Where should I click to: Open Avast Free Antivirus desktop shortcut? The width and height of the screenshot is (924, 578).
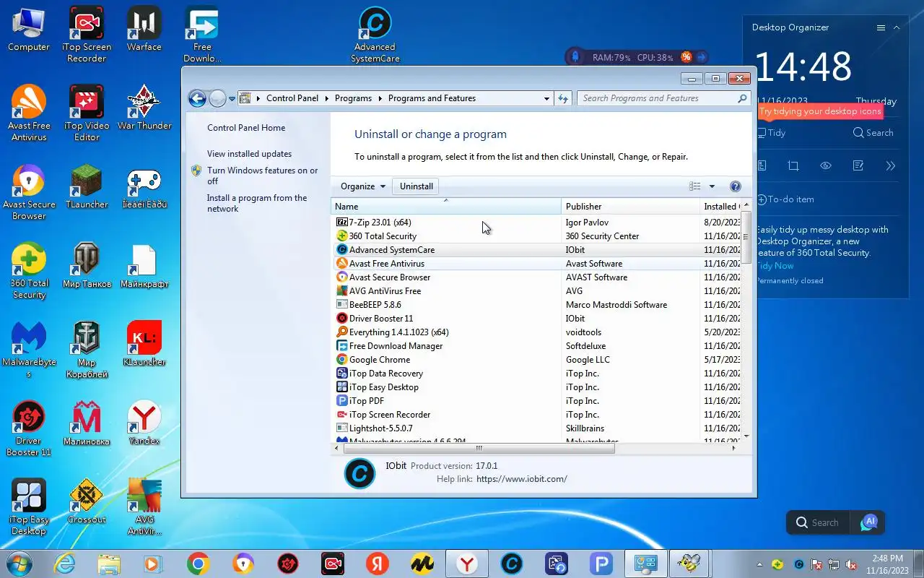(x=29, y=113)
